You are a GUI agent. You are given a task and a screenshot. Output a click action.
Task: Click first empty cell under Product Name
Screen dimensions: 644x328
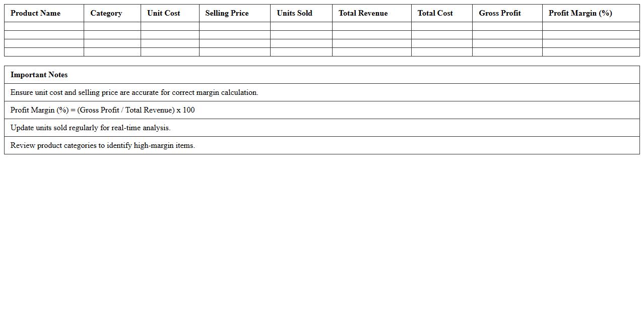(x=44, y=26)
